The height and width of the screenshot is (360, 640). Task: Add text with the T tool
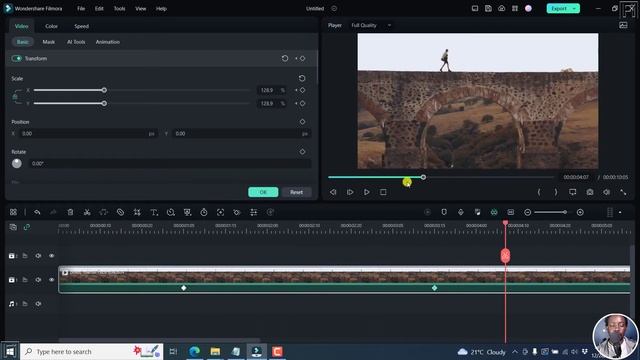154,212
